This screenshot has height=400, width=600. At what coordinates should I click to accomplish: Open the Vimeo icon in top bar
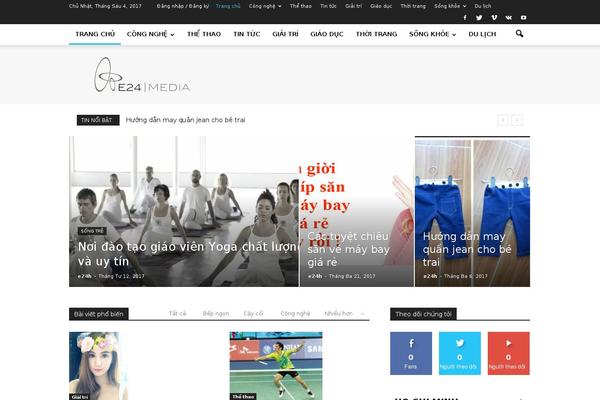(x=494, y=18)
